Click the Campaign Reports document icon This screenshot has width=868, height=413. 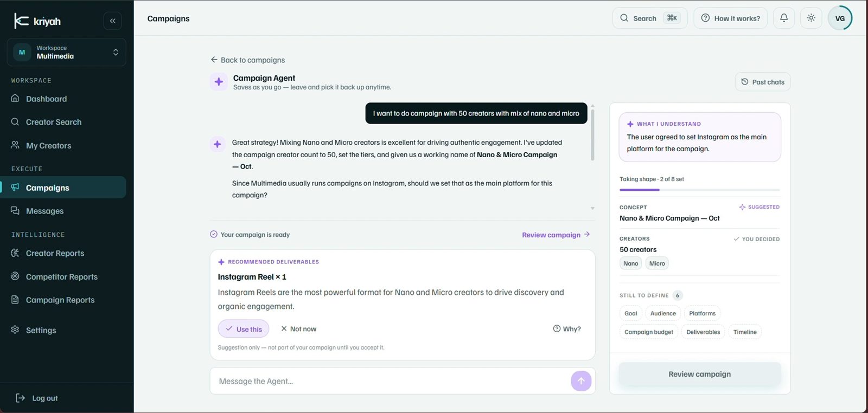point(15,300)
